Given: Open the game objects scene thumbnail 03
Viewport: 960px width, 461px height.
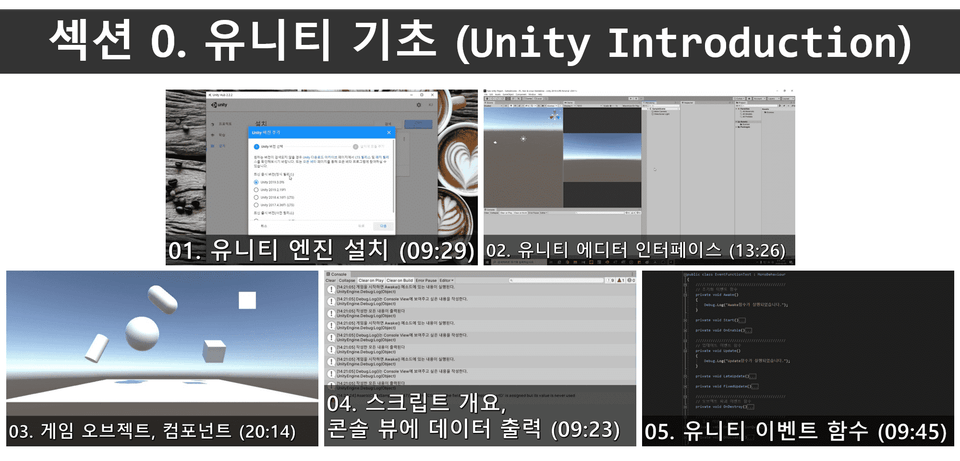Looking at the screenshot, I should 162,358.
